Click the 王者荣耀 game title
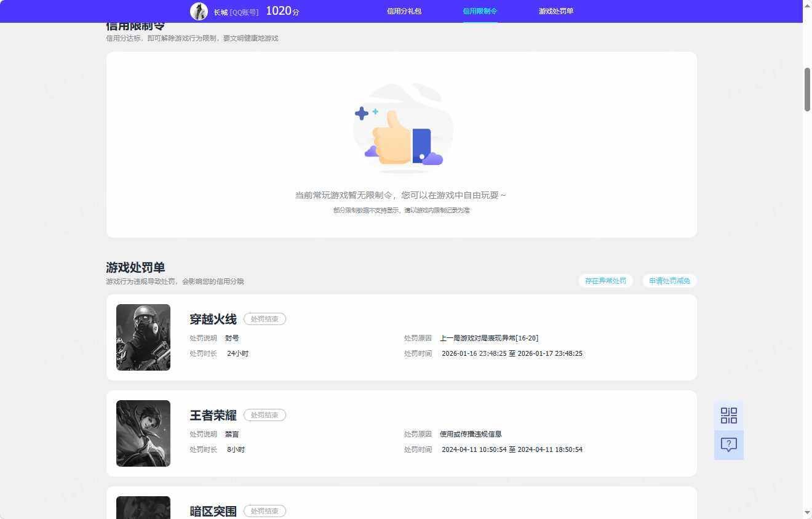 pyautogui.click(x=213, y=415)
